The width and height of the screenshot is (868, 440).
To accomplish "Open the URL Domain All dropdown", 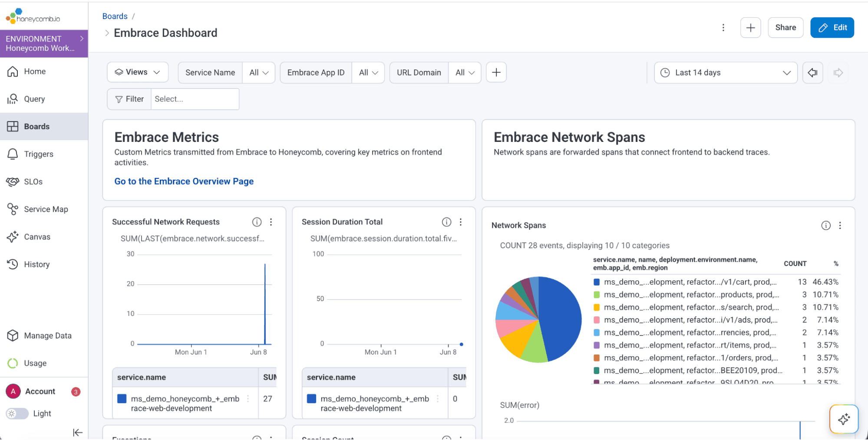I will (465, 72).
